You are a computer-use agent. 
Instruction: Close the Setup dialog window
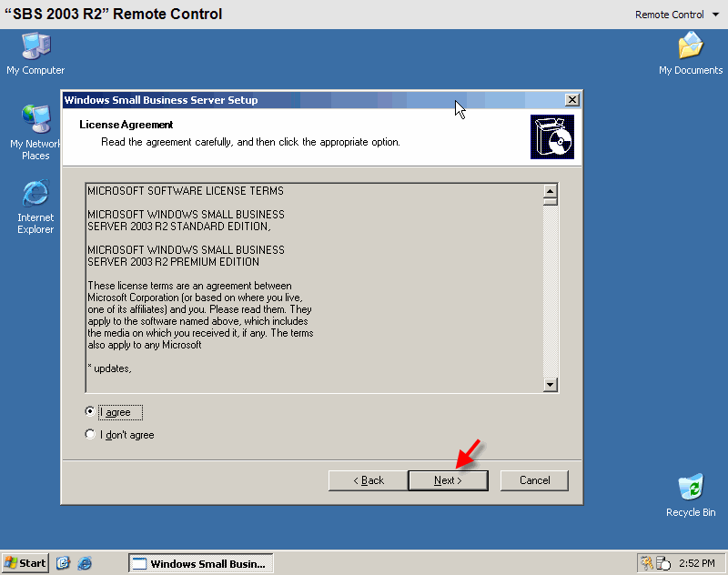point(572,100)
